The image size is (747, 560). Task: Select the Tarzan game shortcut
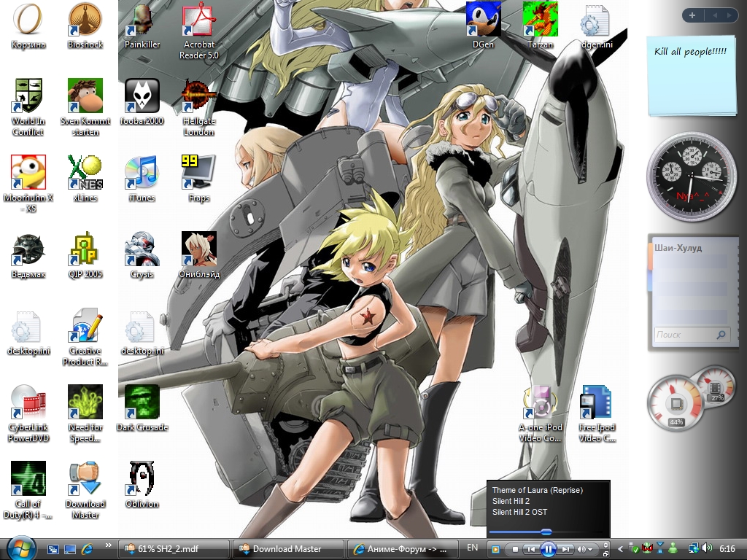tap(541, 26)
